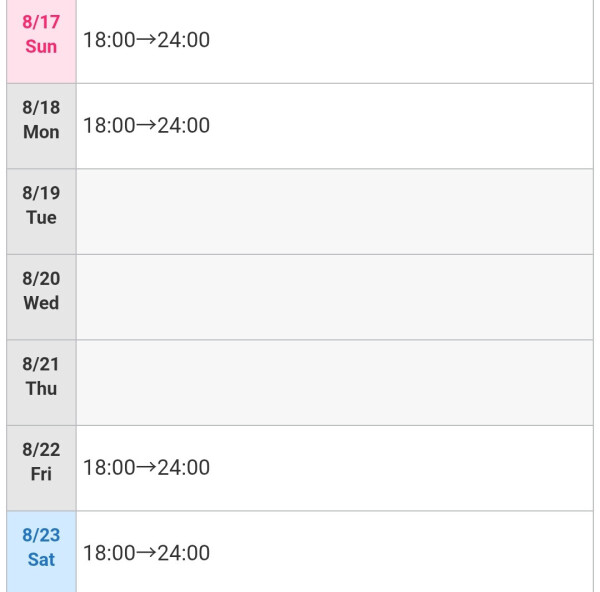The height and width of the screenshot is (592, 600).
Task: Select the 8/19 Tue date cell
Action: click(x=41, y=212)
